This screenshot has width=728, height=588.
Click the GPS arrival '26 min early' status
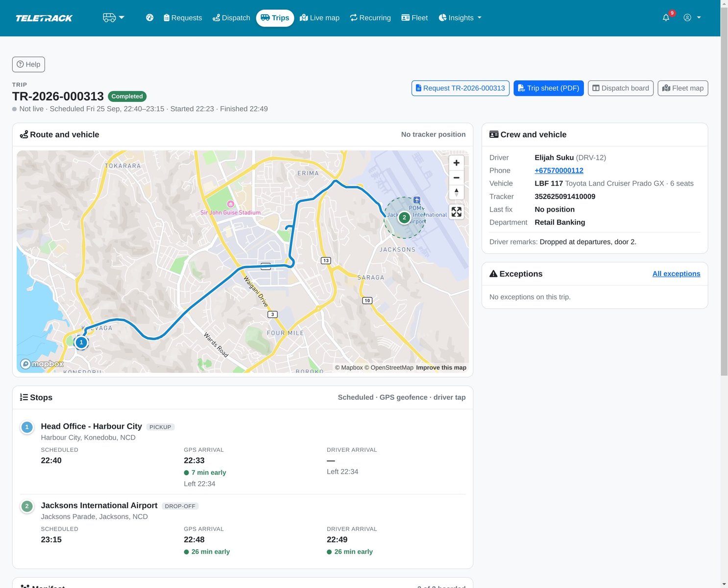point(207,552)
